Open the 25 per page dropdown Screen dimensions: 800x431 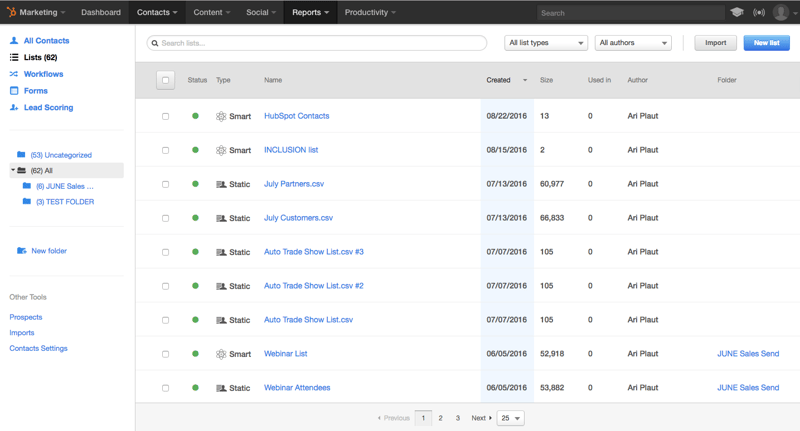(511, 418)
